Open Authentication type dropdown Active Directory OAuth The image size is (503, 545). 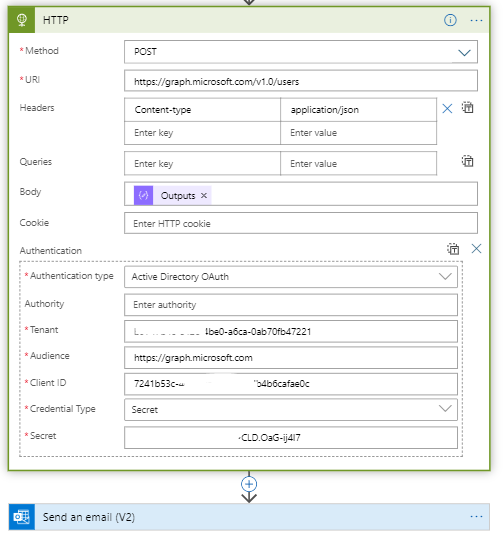[x=291, y=277]
